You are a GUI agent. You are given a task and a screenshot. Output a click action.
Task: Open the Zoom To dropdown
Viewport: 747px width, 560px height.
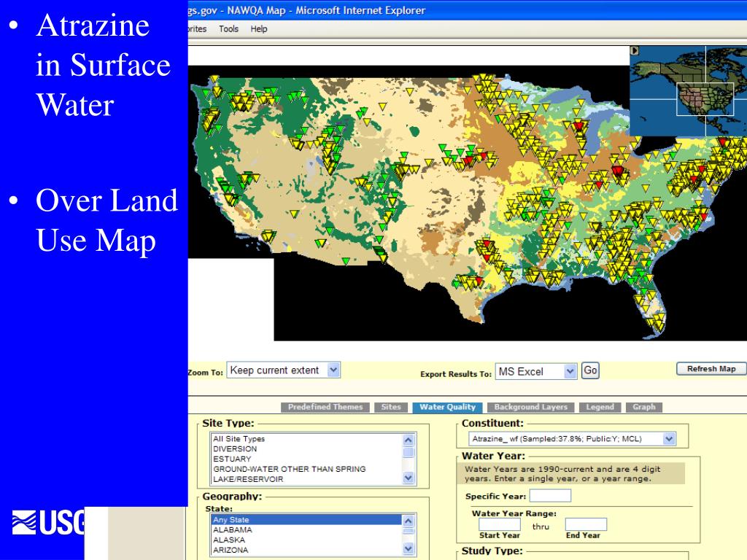click(284, 370)
